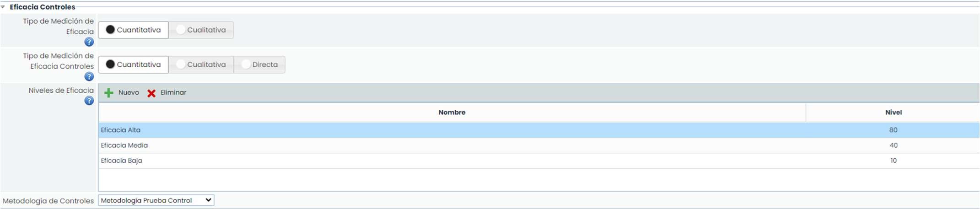Click the Nivel value 80 cell

click(893, 130)
